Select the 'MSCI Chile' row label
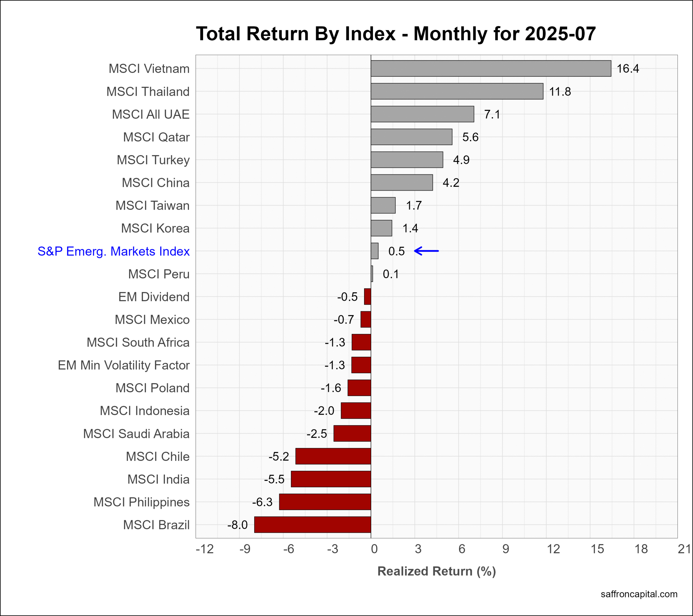This screenshot has height=616, width=693. (x=158, y=456)
